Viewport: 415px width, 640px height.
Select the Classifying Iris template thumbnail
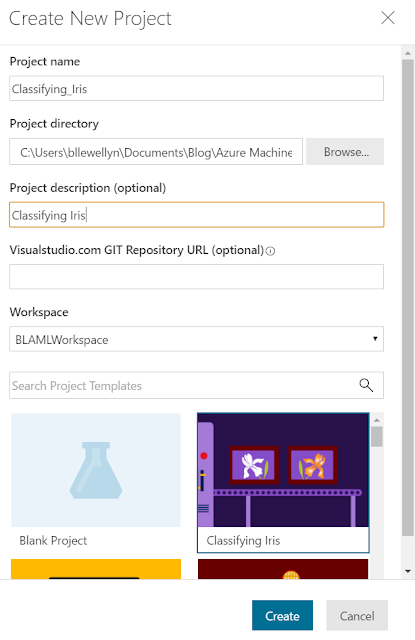[283, 470]
